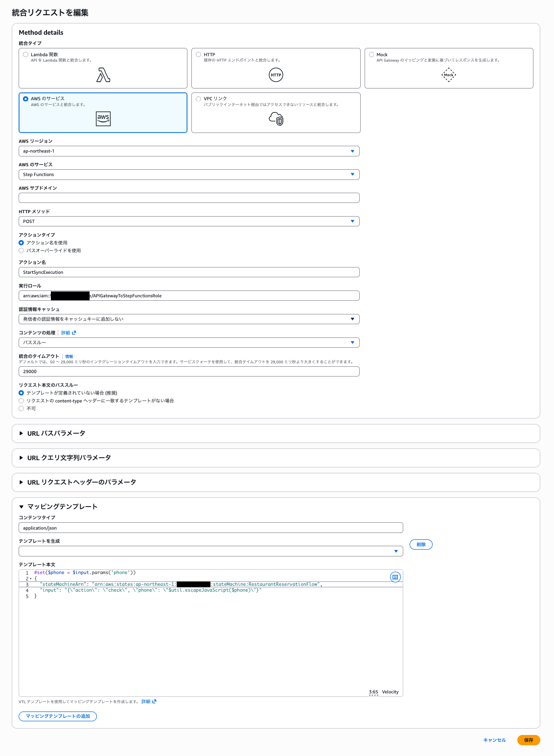Screen dimensions: 554x756
Task: Click the Mock diamond icon
Action: click(449, 75)
